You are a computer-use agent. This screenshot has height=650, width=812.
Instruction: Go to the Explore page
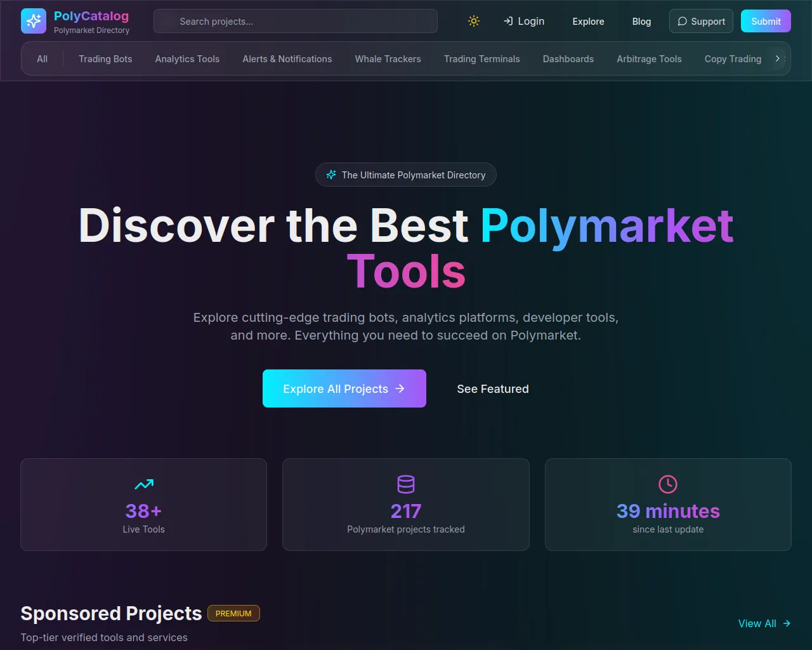[588, 21]
